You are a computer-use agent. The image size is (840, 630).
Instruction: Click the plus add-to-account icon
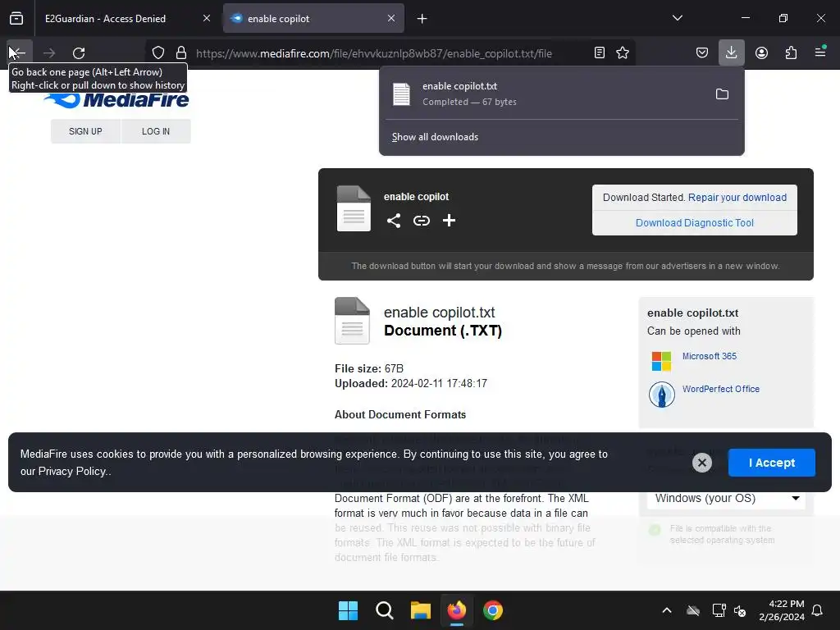(449, 220)
